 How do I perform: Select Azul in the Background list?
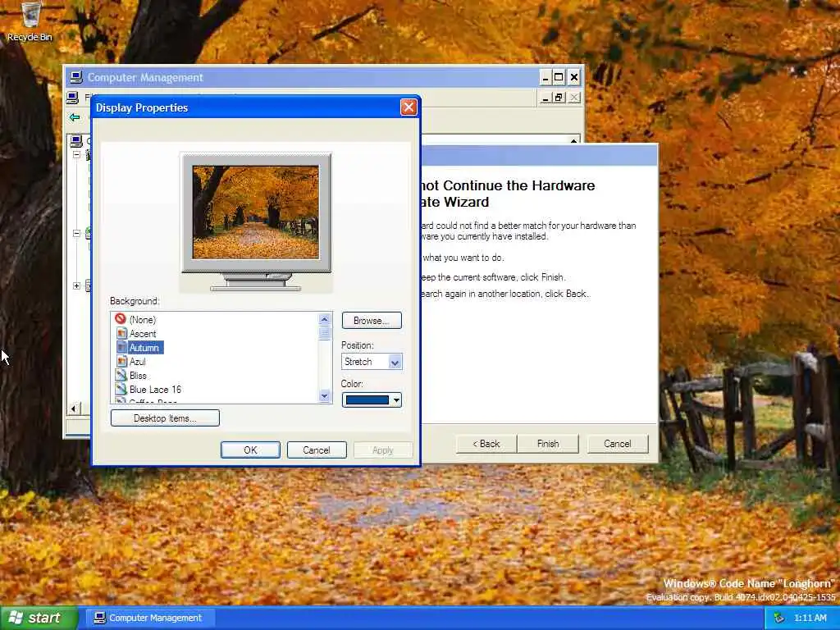[138, 361]
